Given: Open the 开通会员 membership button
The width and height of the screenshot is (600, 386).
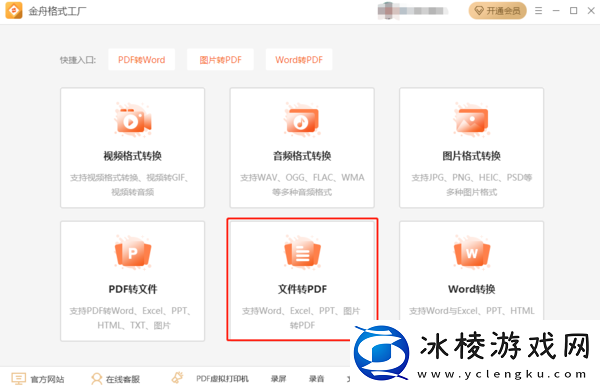Looking at the screenshot, I should 497,11.
